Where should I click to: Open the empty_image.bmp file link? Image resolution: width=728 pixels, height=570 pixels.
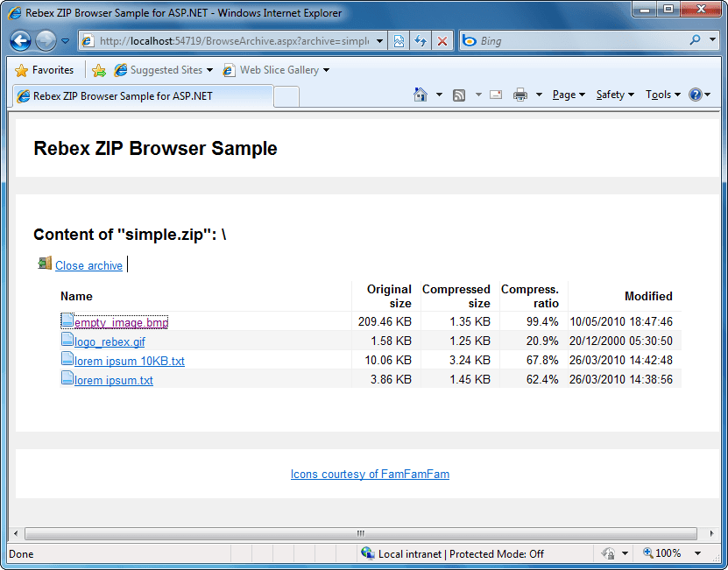click(121, 322)
